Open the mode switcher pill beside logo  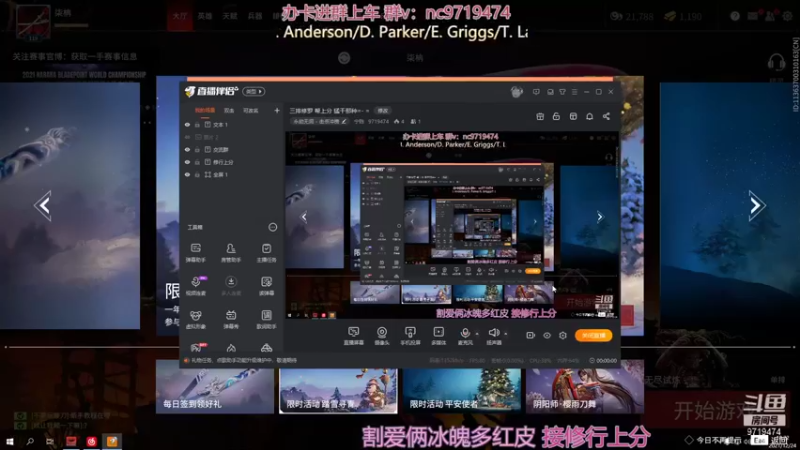pyautogui.click(x=254, y=91)
